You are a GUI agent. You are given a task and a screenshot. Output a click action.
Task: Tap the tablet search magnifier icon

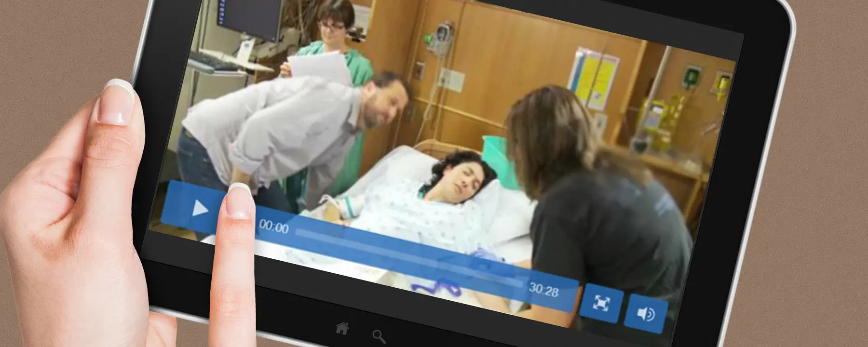pyautogui.click(x=379, y=336)
